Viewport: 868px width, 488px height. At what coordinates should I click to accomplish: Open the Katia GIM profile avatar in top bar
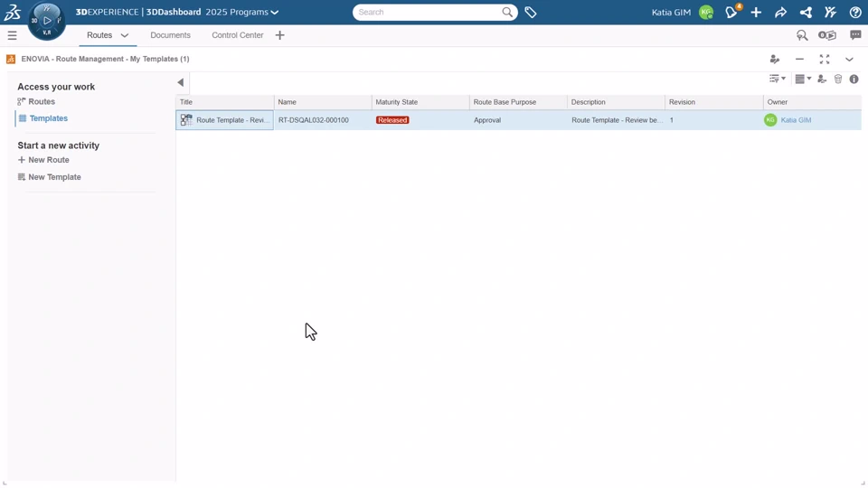(x=706, y=12)
